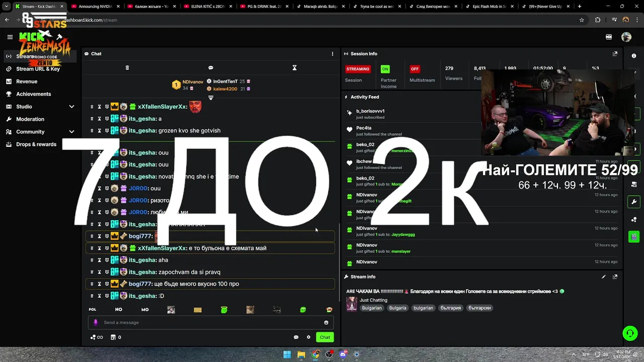The image size is (644, 362).
Task: Click purple microphone icon in message box
Action: (96, 323)
